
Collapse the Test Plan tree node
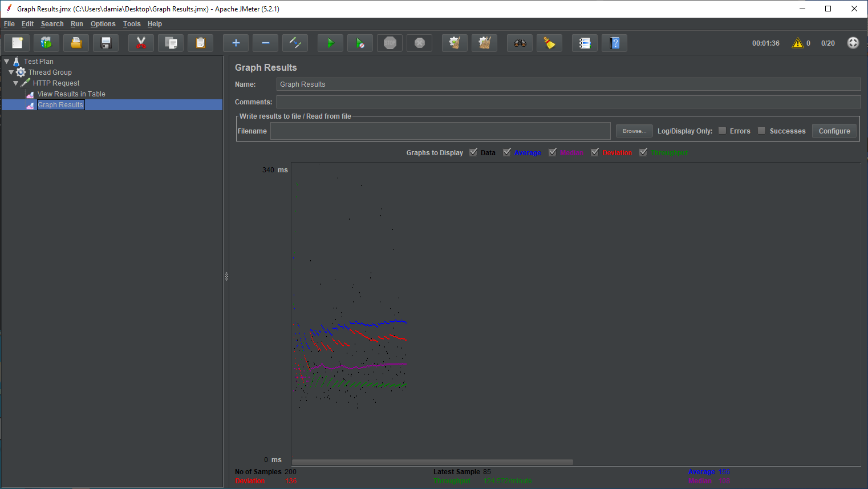point(7,61)
